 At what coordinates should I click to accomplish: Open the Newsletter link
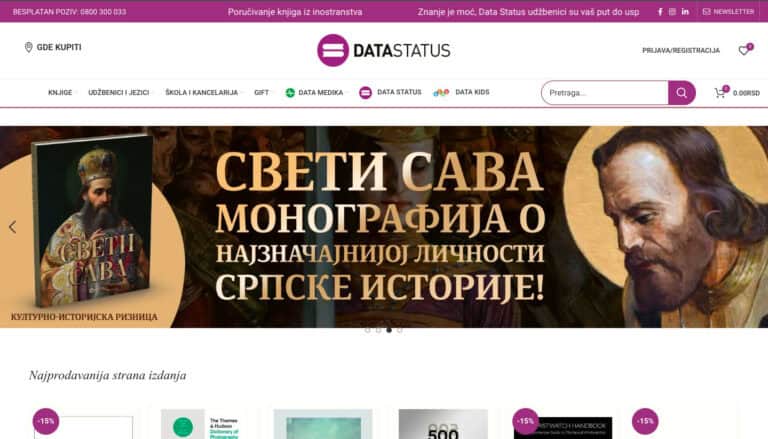[x=728, y=12]
